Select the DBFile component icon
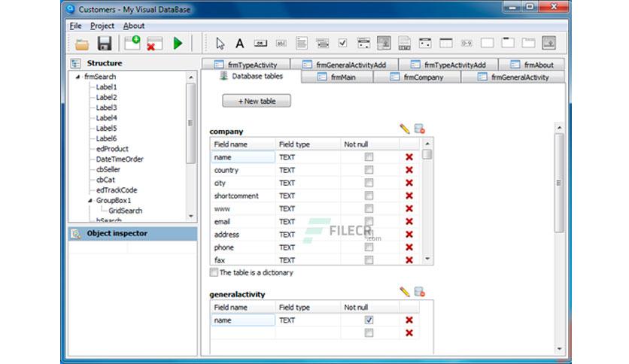This screenshot has height=364, width=629. point(404,43)
